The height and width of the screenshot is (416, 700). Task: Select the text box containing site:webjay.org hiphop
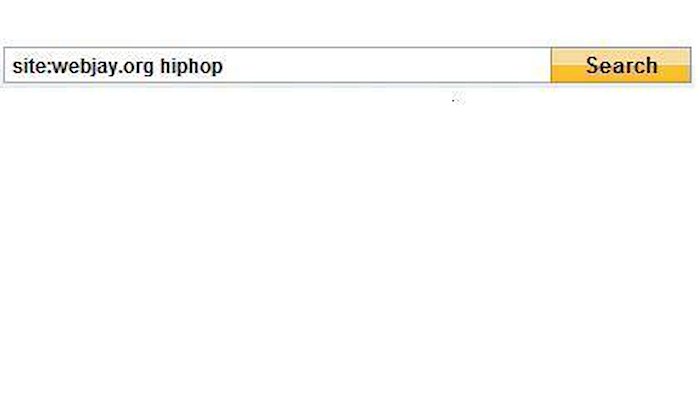(278, 65)
